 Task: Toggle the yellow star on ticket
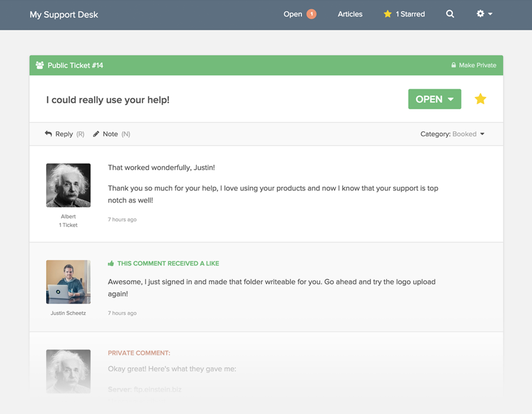coord(481,99)
